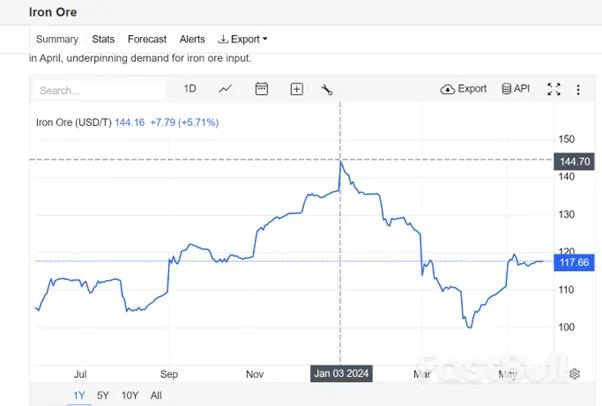Toggle fullscreen chart view
The width and height of the screenshot is (602, 406).
point(554,89)
